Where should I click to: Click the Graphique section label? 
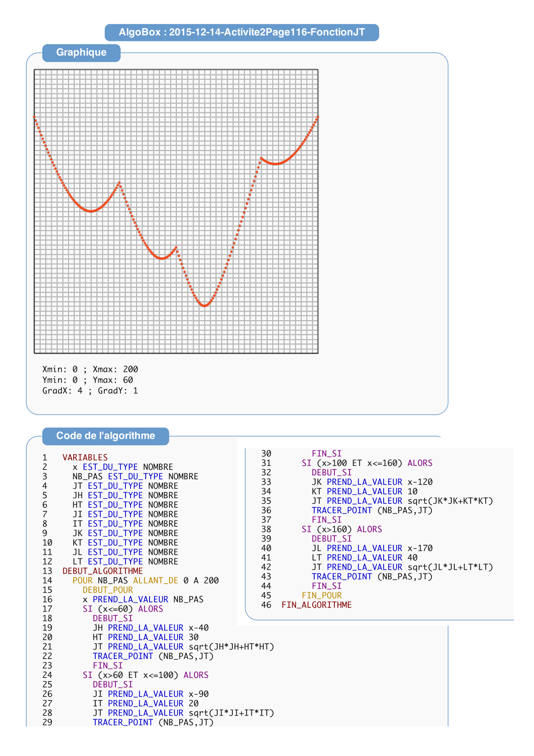click(81, 53)
